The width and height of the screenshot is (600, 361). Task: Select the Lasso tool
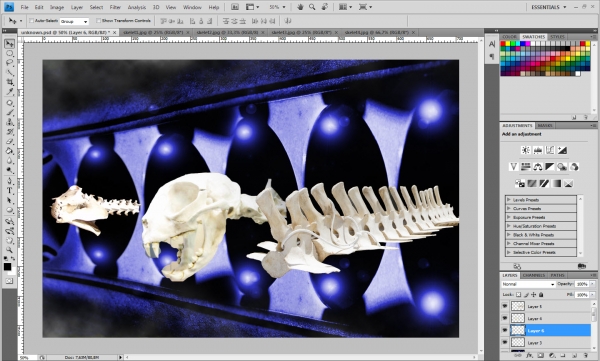point(10,63)
